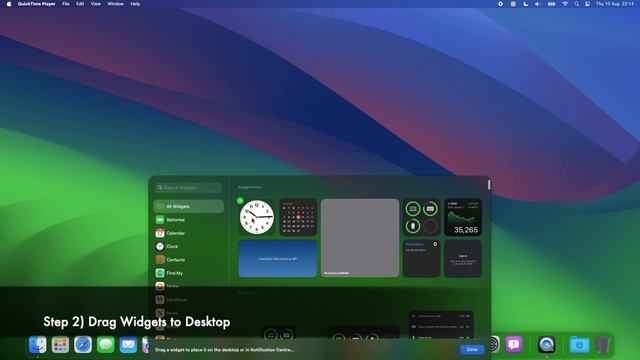
Task: Open Mail from the Dock
Action: pos(128,344)
